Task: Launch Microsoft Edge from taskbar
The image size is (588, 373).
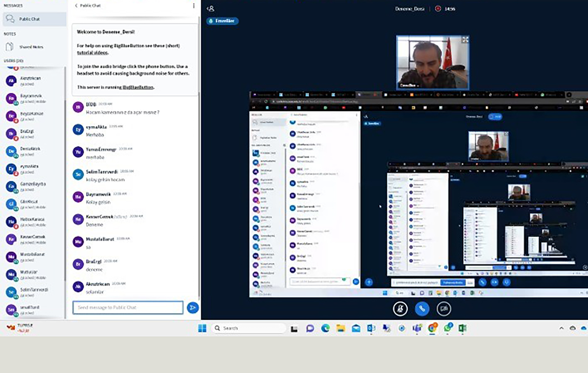Action: 325,328
